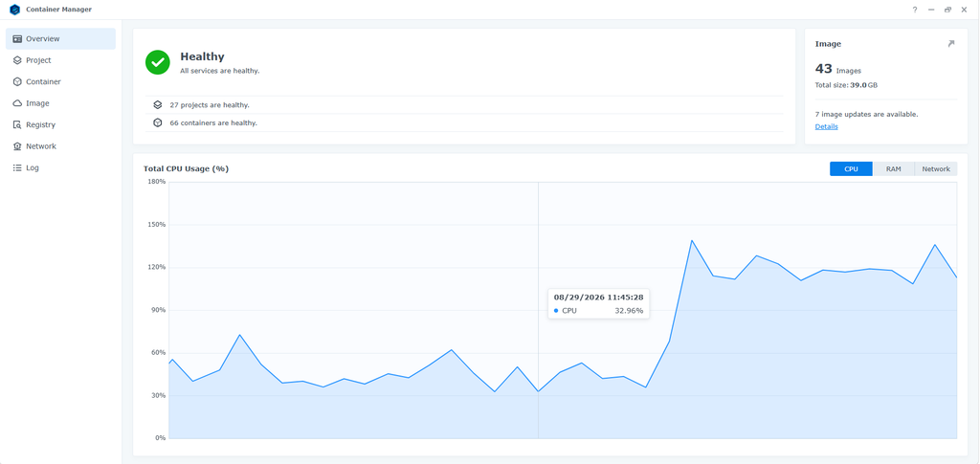Open the Details link for image updates
The width and height of the screenshot is (980, 464).
click(x=826, y=127)
